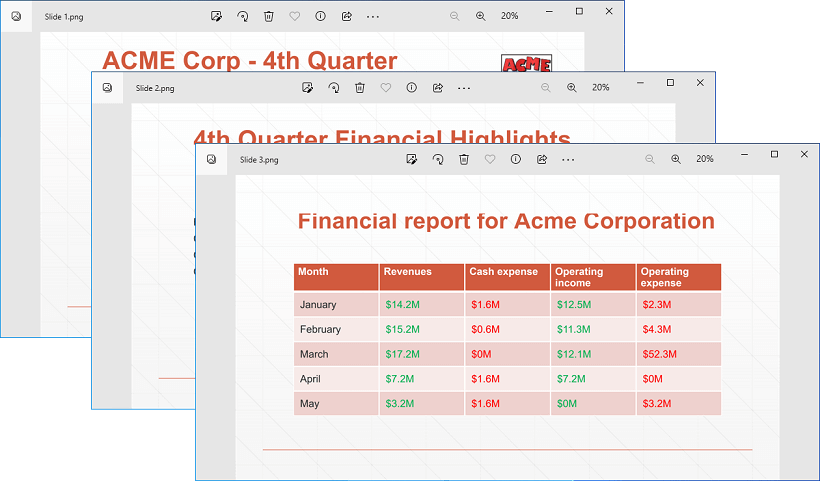Open file info in Slide 1.png window
820x481 pixels.
(320, 16)
